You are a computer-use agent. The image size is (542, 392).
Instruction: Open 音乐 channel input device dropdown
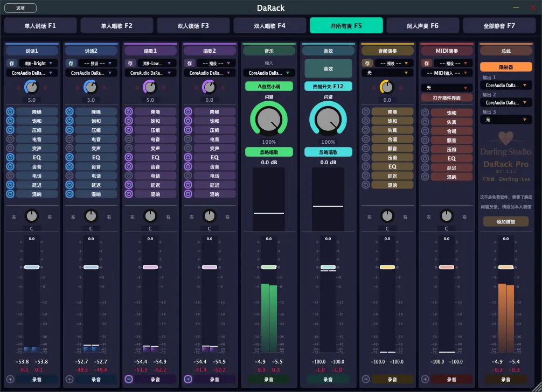click(x=269, y=73)
